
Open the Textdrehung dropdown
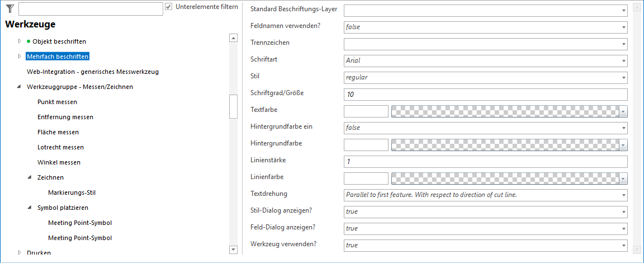tap(623, 195)
